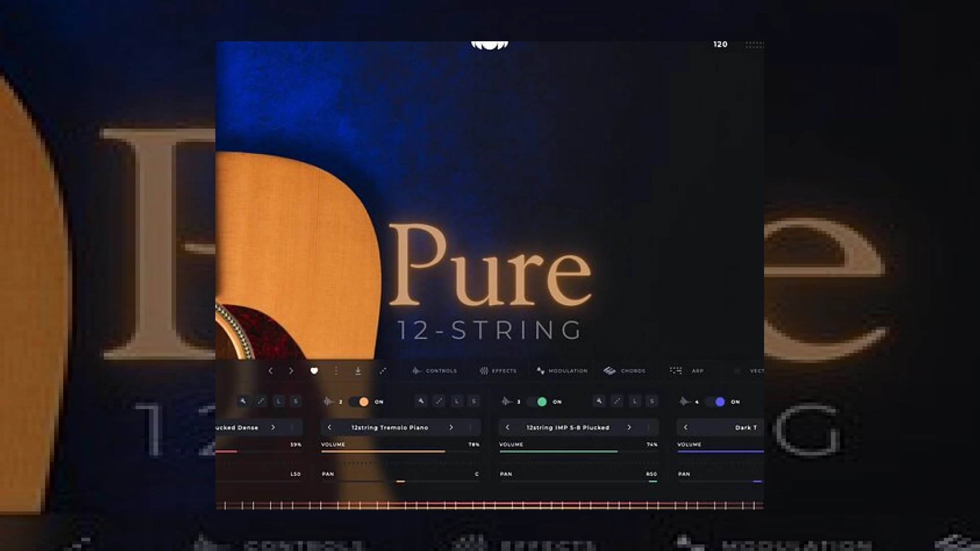Open options dots for Plucked Dense preset
Image resolution: width=980 pixels, height=551 pixels.
[x=292, y=428]
